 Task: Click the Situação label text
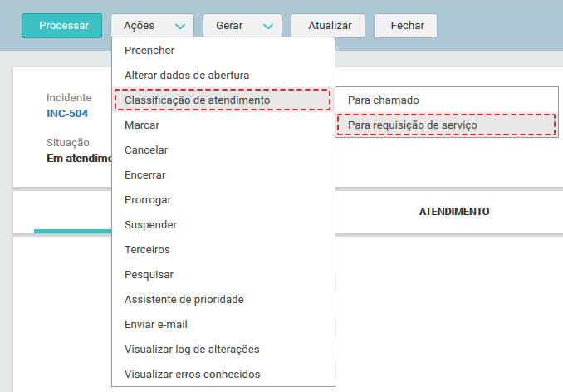coord(68,143)
